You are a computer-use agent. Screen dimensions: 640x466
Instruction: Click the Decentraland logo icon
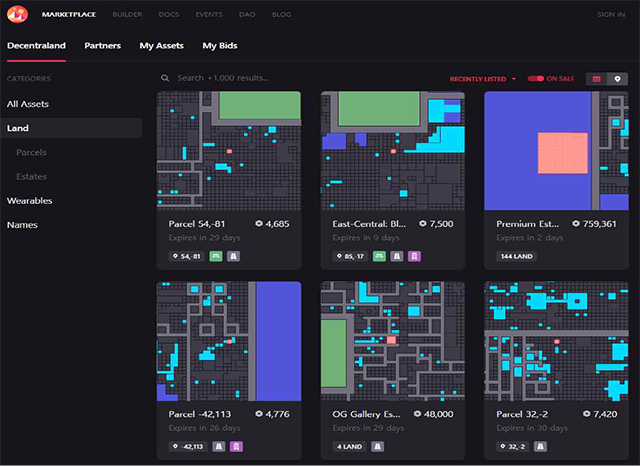coord(17,14)
